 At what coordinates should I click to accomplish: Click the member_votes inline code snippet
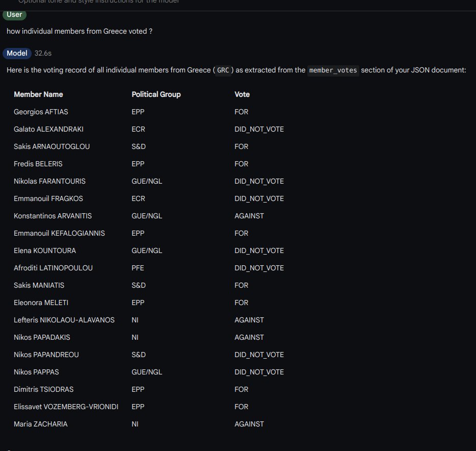pos(333,70)
